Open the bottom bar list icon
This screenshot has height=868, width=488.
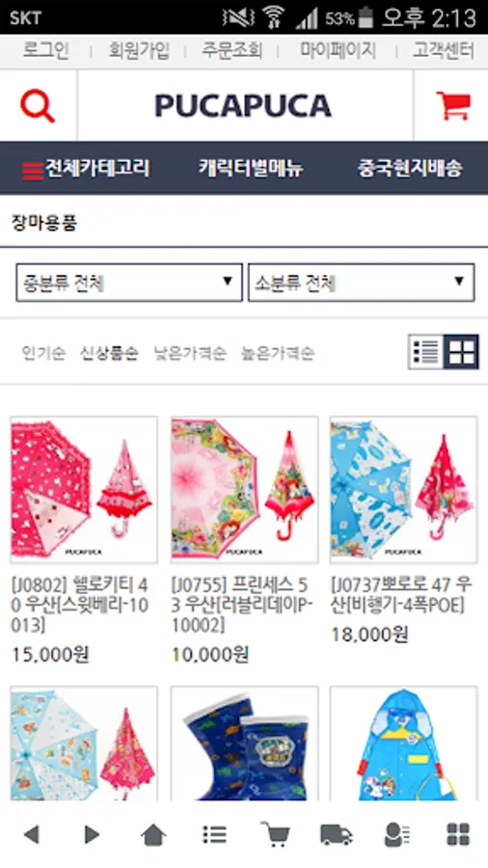click(214, 834)
